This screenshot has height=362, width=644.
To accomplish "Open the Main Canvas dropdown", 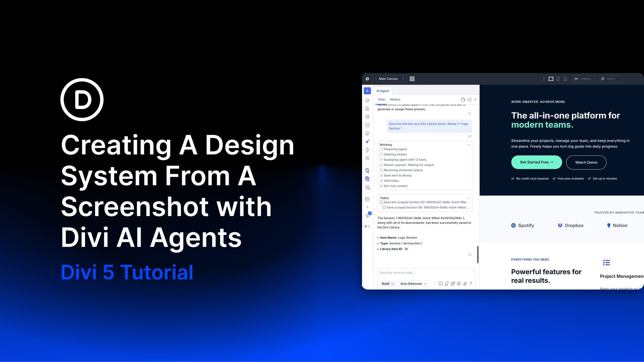I will (x=391, y=79).
